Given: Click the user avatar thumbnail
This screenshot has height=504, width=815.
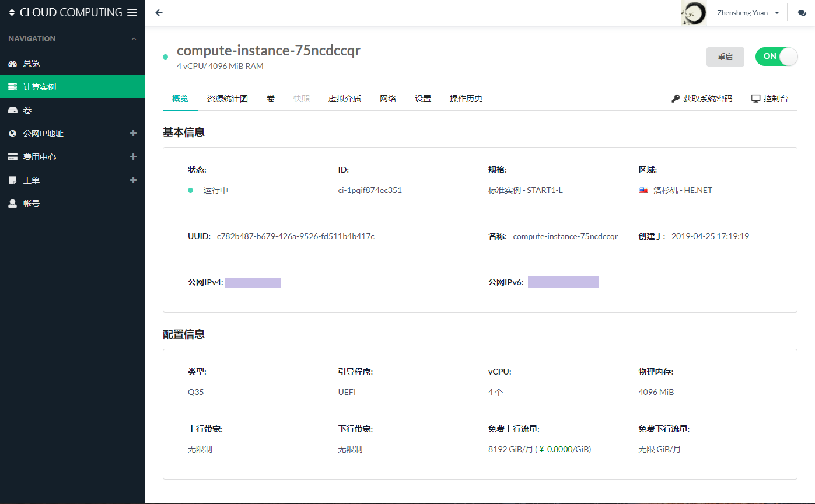Looking at the screenshot, I should pos(694,13).
